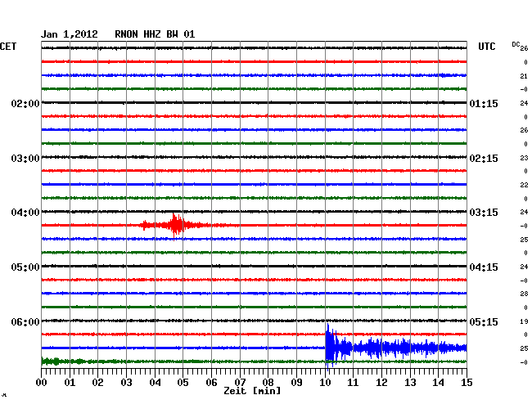This screenshot has width=532, height=404.
Task: Click the 05 minute axis tick label
Action: [183, 382]
